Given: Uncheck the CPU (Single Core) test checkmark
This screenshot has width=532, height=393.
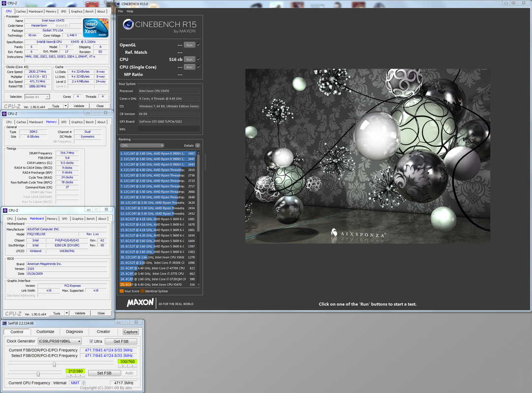Looking at the screenshot, I should pyautogui.click(x=199, y=67).
